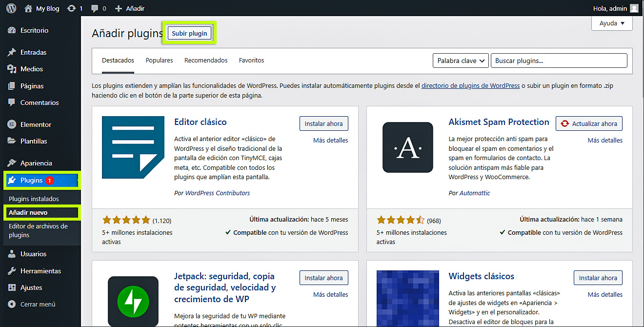The image size is (644, 327).
Task: Expand the Ayuda help panel
Action: (612, 23)
